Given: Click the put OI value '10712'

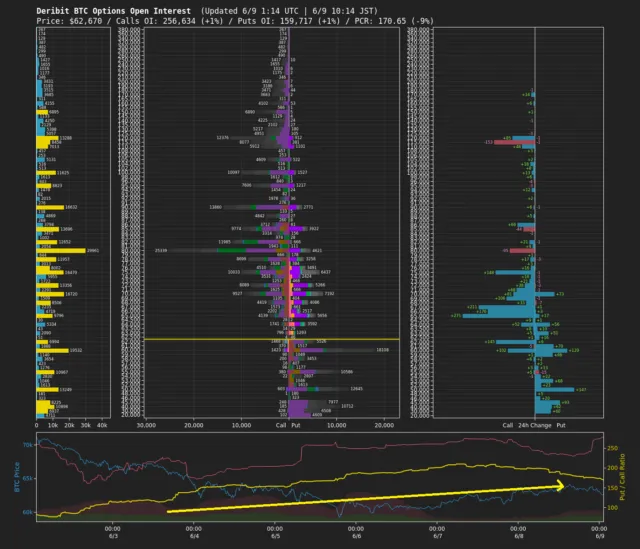Looking at the screenshot, I should (x=347, y=406).
